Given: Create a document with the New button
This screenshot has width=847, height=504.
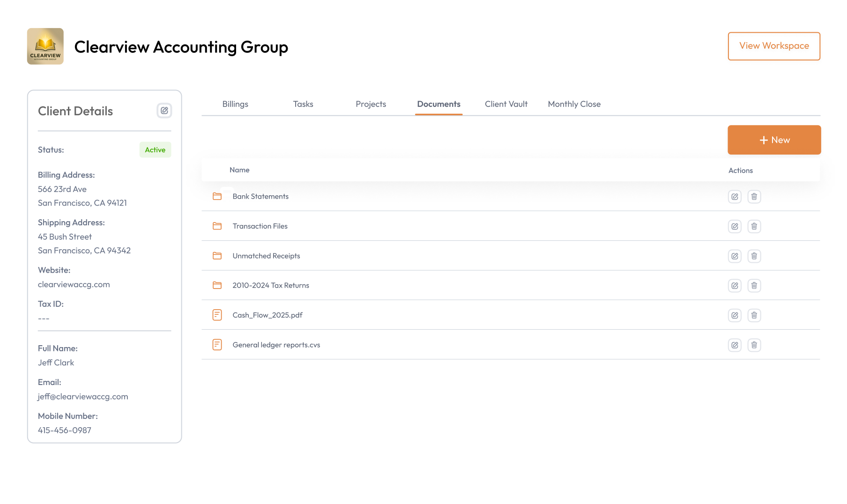Looking at the screenshot, I should (774, 140).
